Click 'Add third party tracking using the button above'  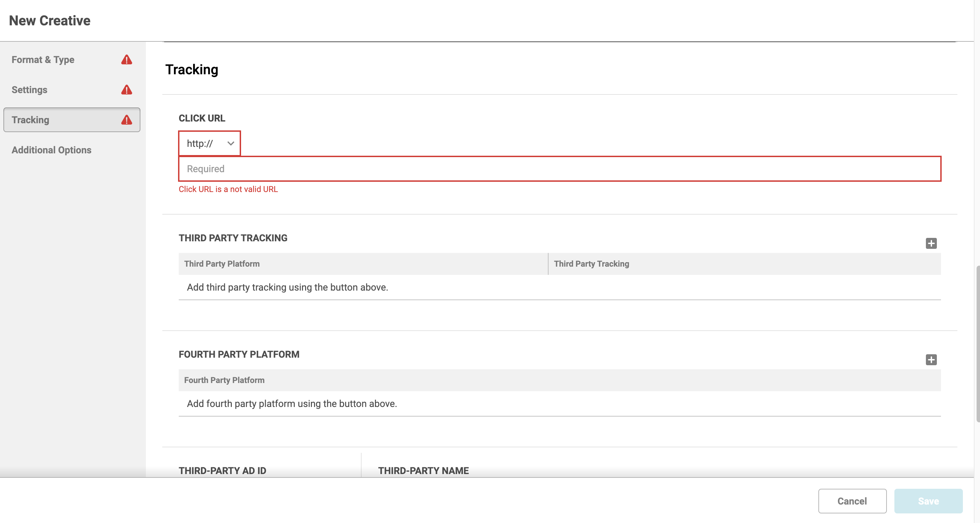[x=287, y=288]
